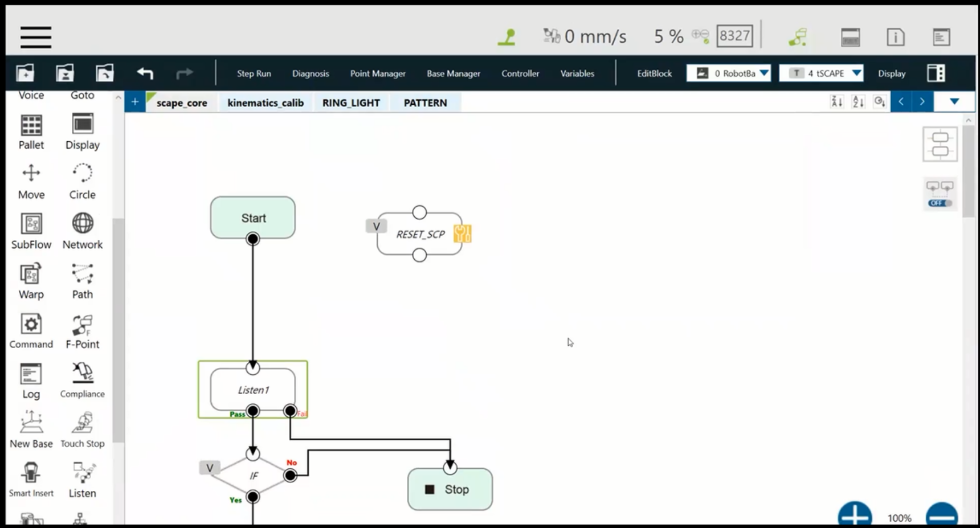Switch to PATTERN tab
The height and width of the screenshot is (528, 980).
(x=426, y=103)
